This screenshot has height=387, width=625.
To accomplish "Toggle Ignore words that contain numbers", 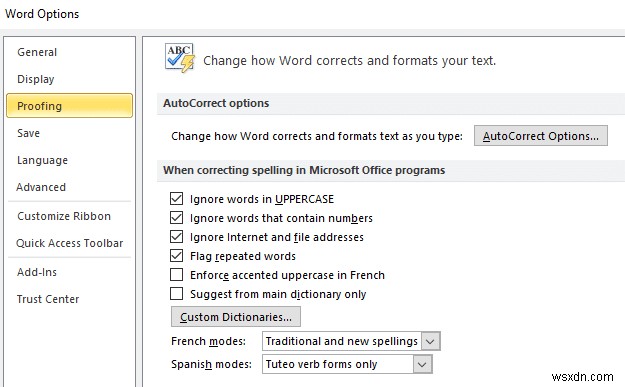I will [x=176, y=218].
